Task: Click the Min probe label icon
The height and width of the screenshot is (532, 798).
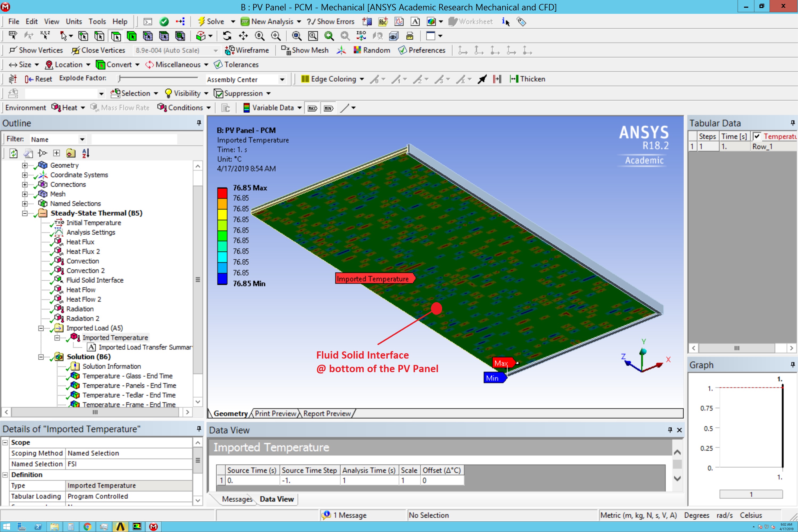Action: [329, 108]
